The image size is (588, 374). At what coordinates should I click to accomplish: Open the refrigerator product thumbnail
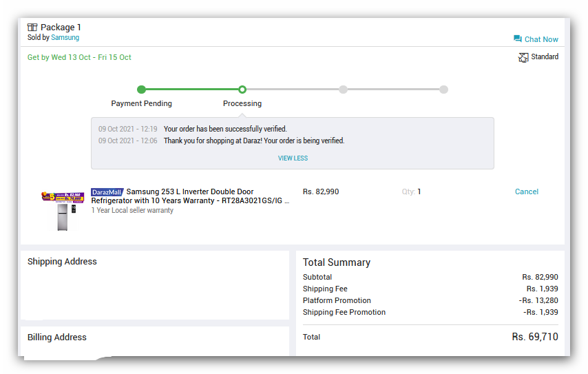click(x=63, y=211)
